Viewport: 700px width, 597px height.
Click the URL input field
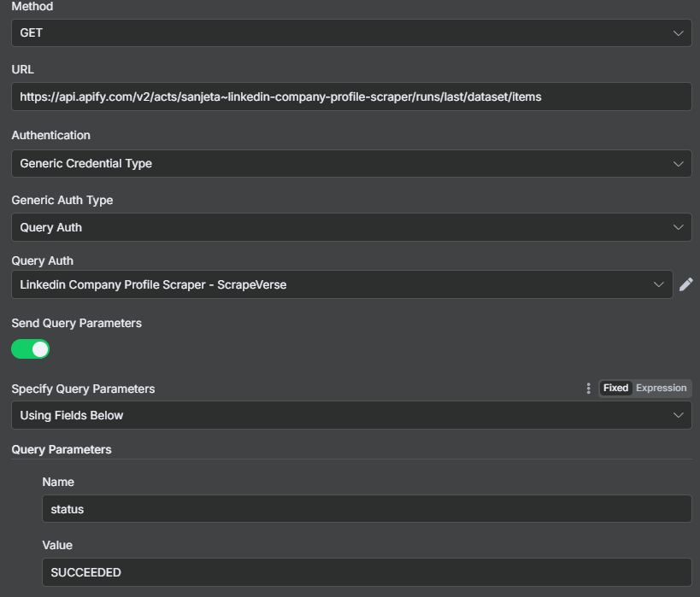351,97
